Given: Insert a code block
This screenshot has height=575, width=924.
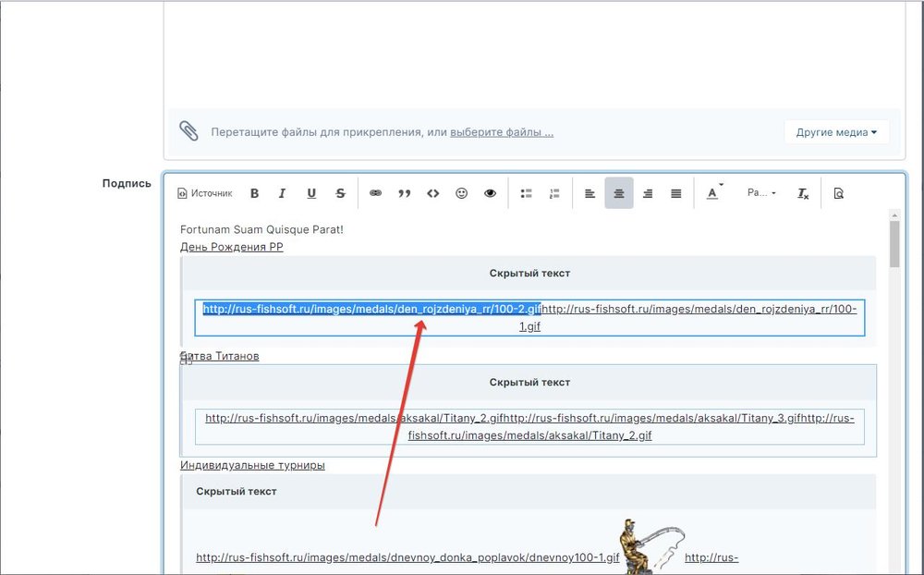Looking at the screenshot, I should pos(432,193).
